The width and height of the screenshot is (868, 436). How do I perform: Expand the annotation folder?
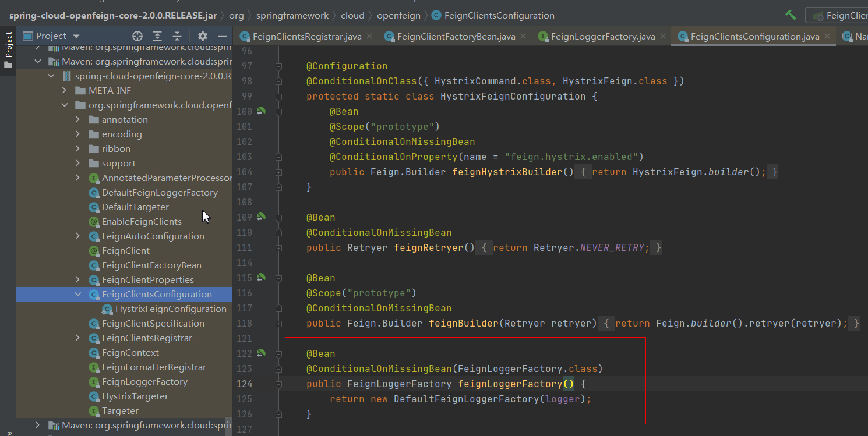pyautogui.click(x=78, y=120)
